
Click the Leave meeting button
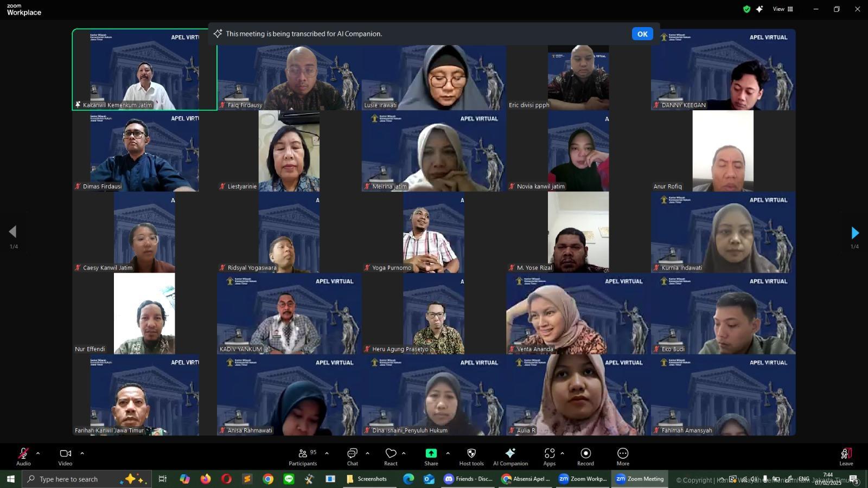coord(846,457)
